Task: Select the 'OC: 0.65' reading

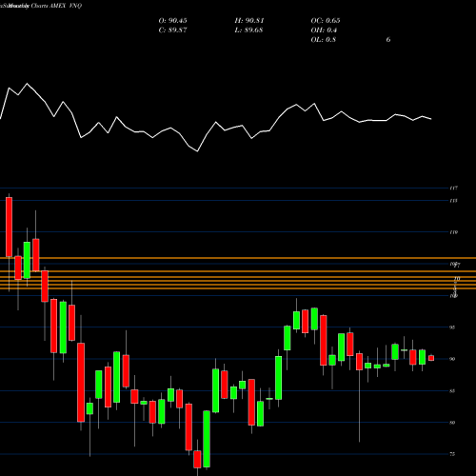Action: [x=326, y=21]
